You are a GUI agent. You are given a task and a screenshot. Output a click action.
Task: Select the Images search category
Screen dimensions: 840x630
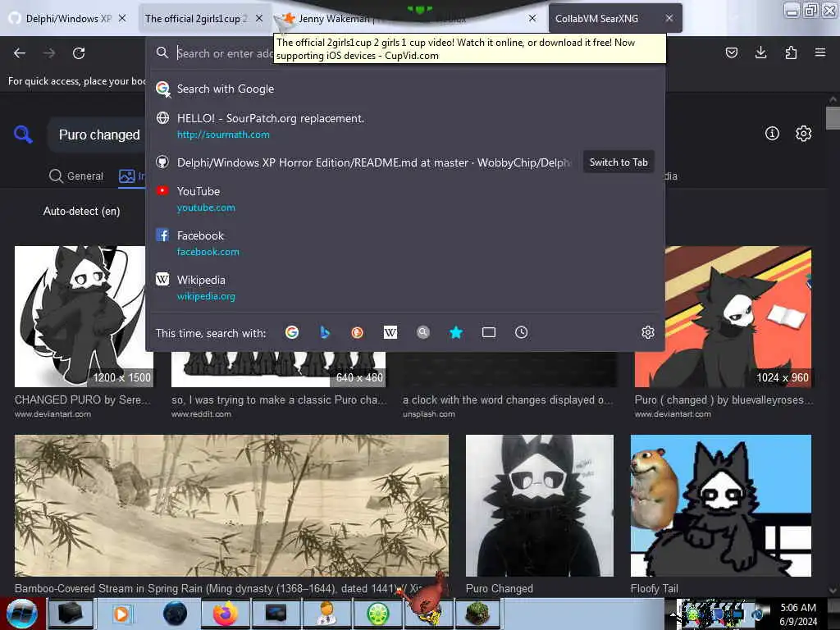pos(132,176)
